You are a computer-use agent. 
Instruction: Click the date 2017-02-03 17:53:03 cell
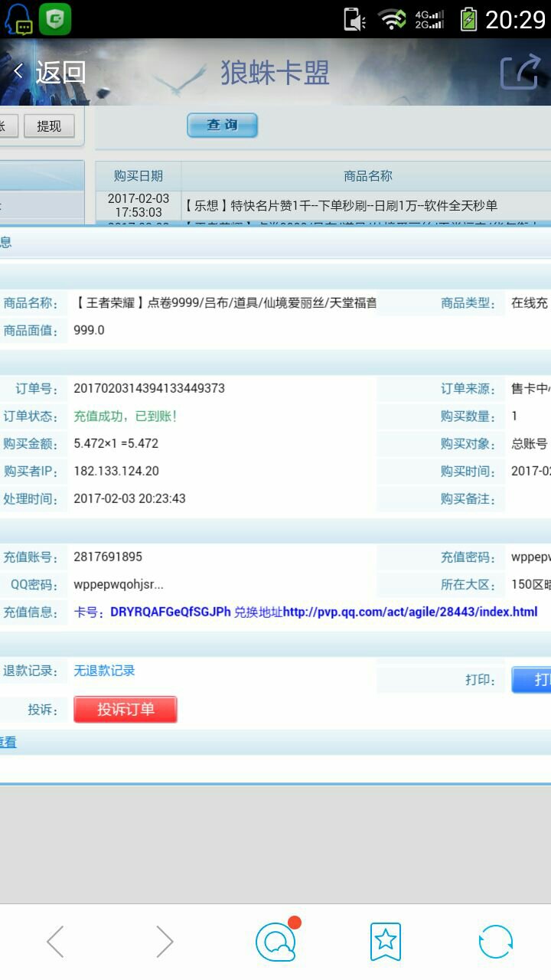pos(139,205)
